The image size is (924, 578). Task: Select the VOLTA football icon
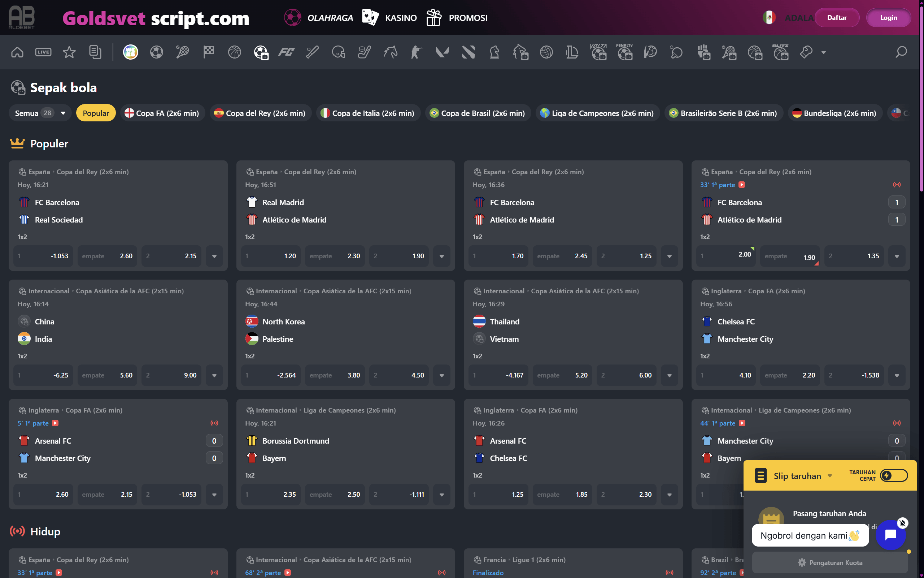click(x=598, y=52)
